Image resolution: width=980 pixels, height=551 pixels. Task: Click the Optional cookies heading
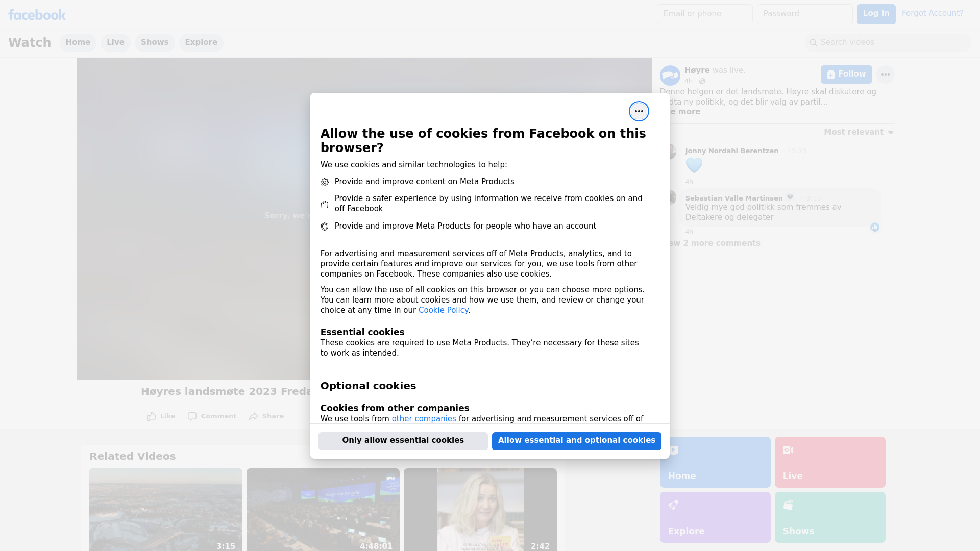pyautogui.click(x=368, y=386)
